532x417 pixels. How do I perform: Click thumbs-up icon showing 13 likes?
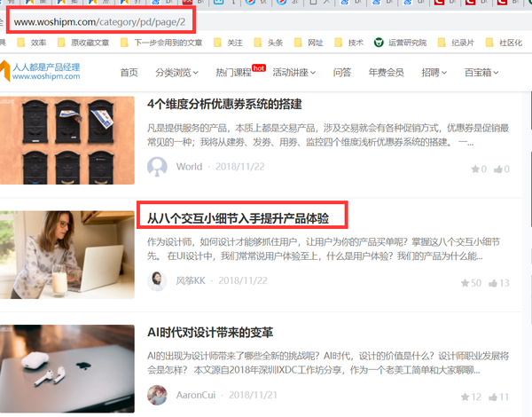(x=493, y=283)
